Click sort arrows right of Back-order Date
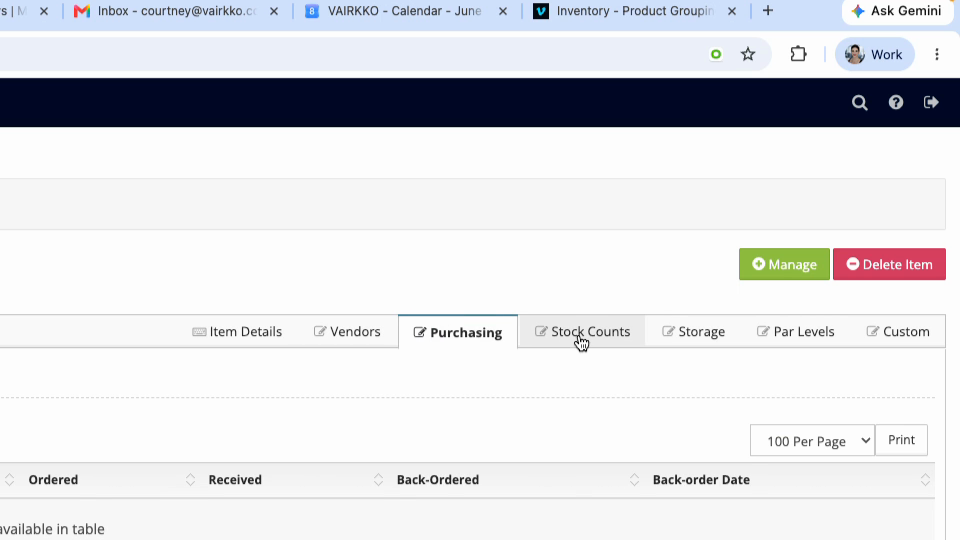The image size is (960, 540). click(x=925, y=480)
